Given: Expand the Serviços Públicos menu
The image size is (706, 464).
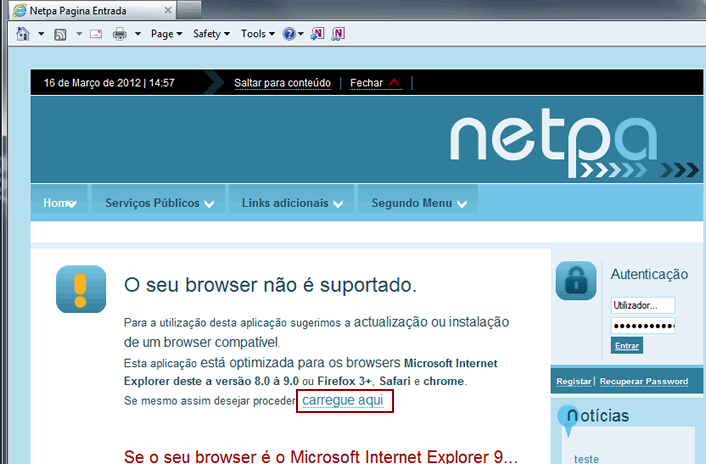Looking at the screenshot, I should [159, 203].
